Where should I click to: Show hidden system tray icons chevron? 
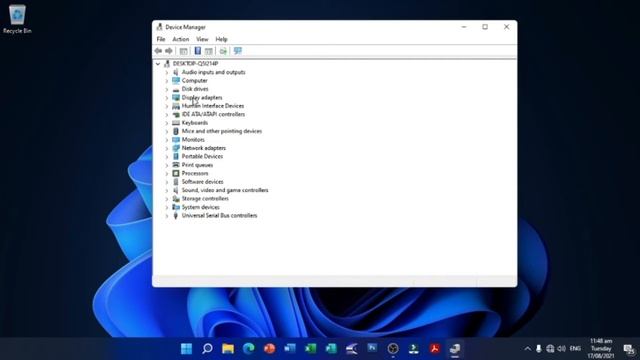click(x=527, y=349)
